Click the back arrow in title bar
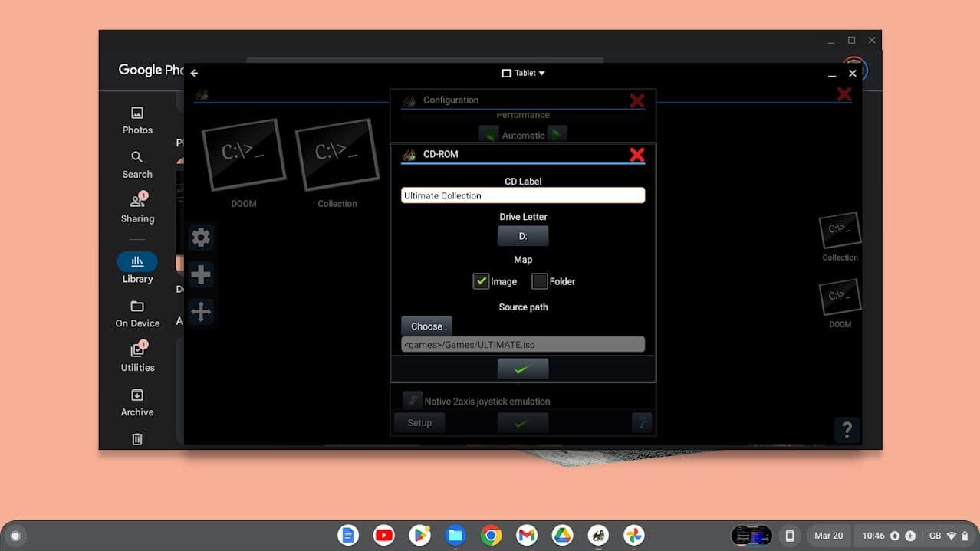 pos(194,73)
